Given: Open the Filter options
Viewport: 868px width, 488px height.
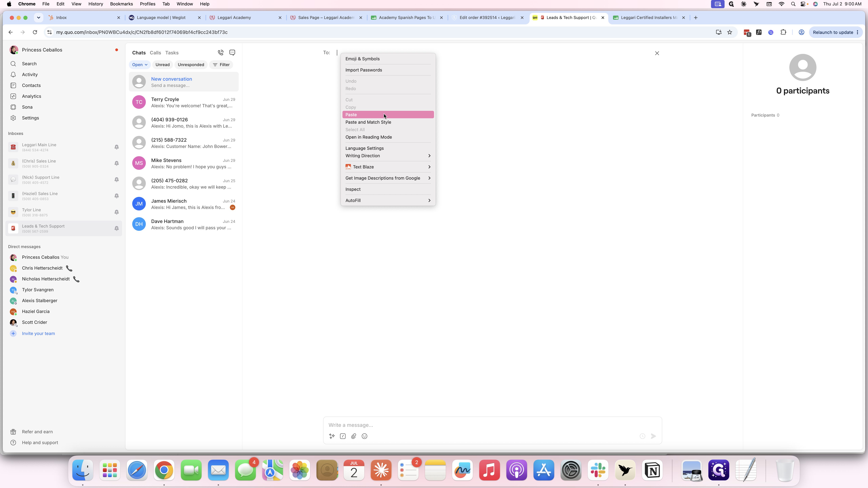Looking at the screenshot, I should 221,65.
